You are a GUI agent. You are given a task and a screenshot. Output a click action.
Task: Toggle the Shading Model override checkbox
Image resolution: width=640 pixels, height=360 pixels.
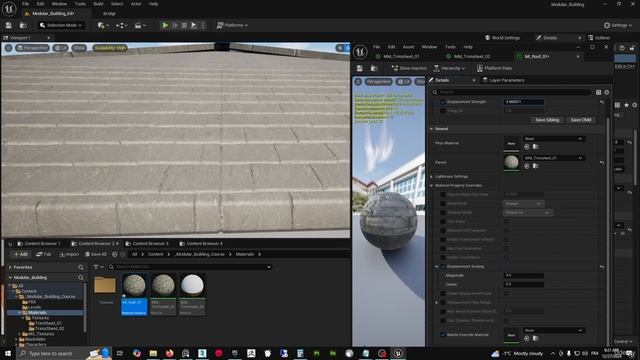(443, 212)
